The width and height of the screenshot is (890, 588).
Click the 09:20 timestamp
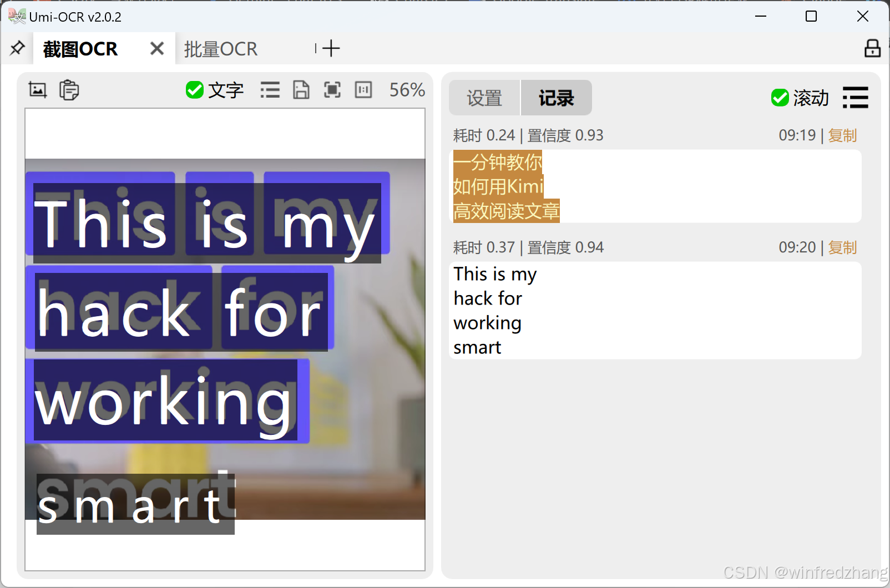click(797, 247)
